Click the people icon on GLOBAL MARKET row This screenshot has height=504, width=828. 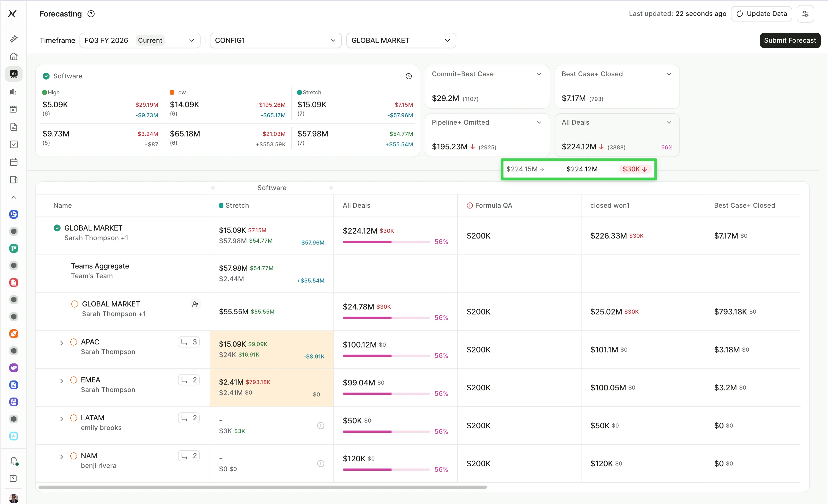click(195, 304)
